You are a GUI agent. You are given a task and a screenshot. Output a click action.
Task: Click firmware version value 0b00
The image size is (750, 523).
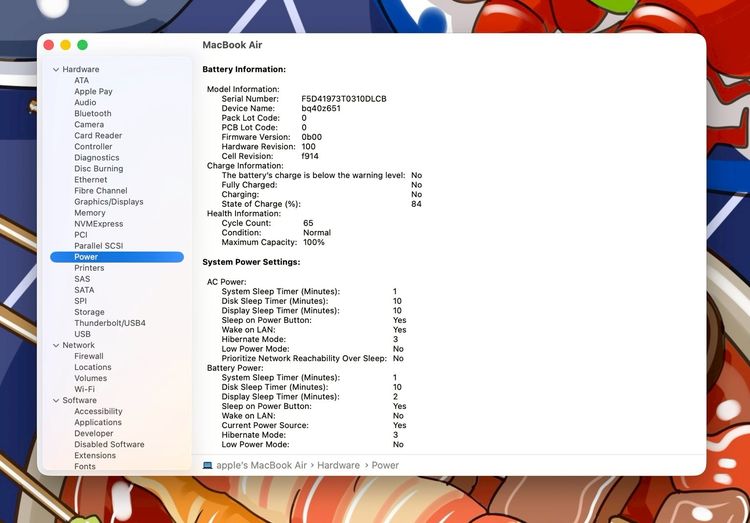coord(311,137)
